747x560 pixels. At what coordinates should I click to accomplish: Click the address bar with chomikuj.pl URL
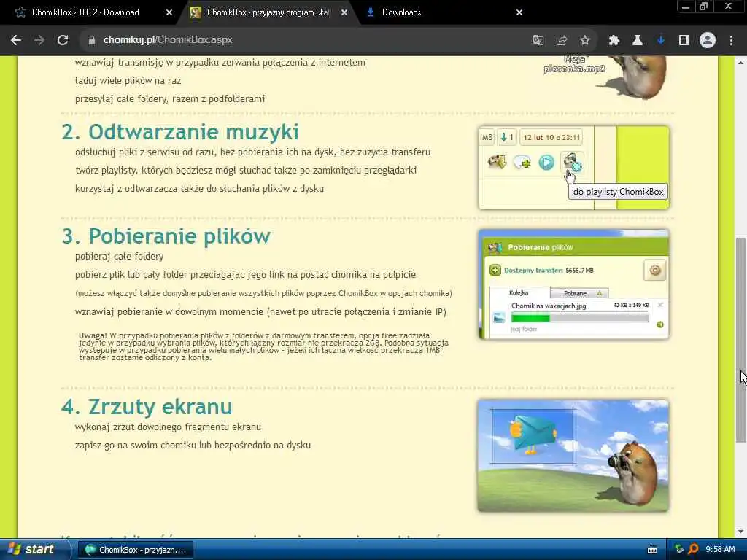305,41
